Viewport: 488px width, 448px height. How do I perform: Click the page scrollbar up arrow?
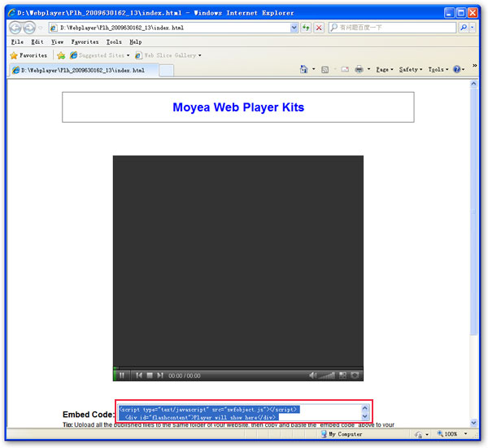click(473, 84)
